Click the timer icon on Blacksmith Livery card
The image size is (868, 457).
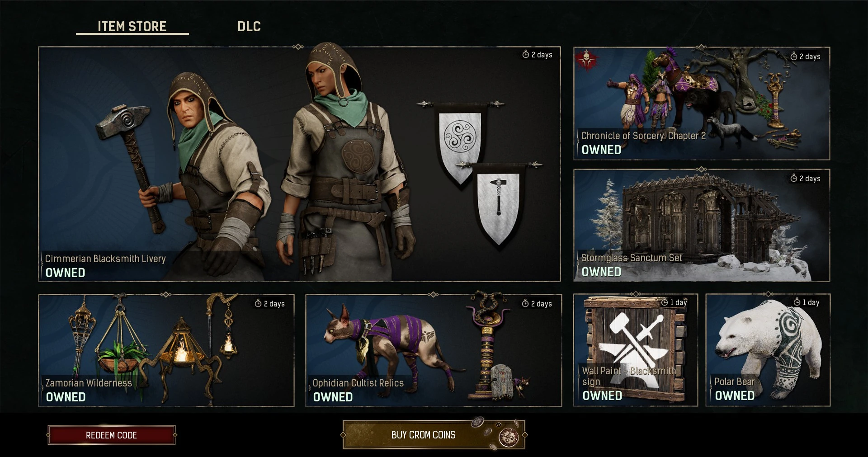525,54
